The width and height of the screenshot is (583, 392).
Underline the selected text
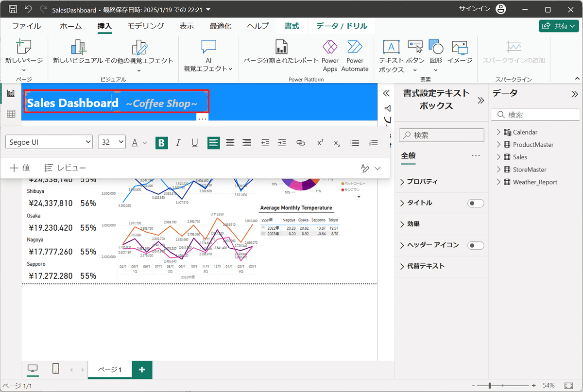[x=195, y=142]
